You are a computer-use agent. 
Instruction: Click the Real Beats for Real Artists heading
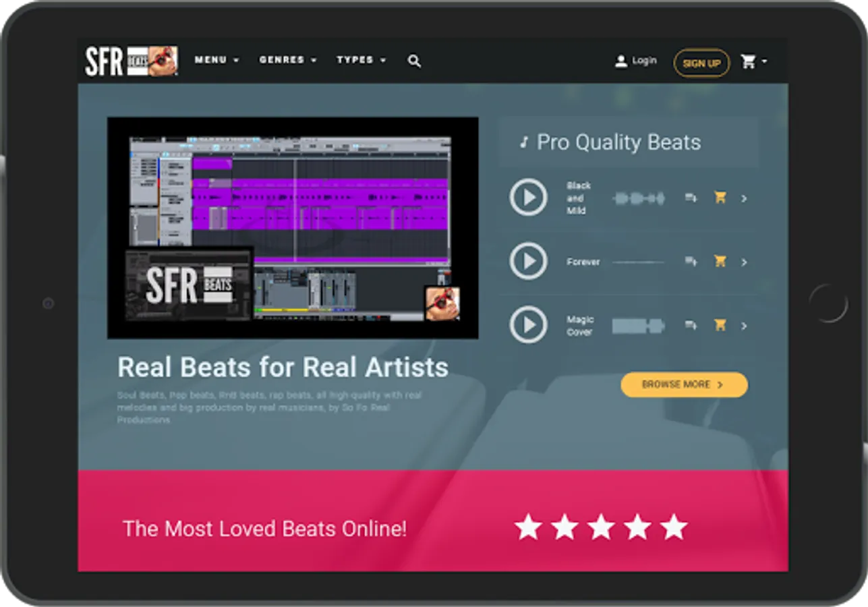pyautogui.click(x=283, y=368)
